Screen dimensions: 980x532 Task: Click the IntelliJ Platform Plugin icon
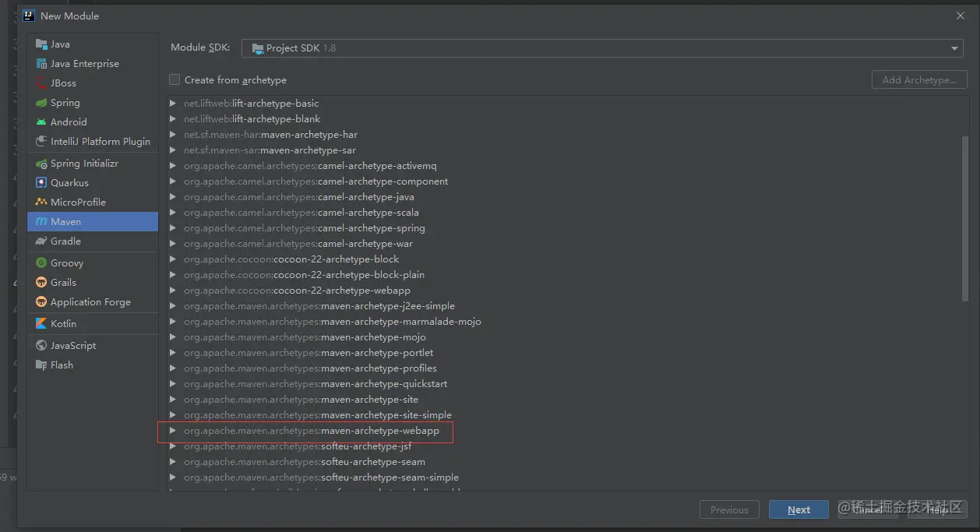point(41,142)
